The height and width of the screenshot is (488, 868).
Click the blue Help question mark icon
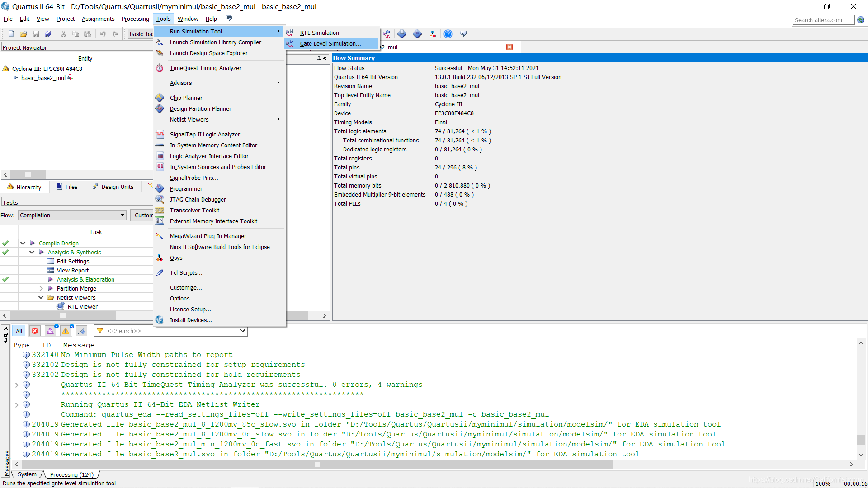pyautogui.click(x=448, y=34)
